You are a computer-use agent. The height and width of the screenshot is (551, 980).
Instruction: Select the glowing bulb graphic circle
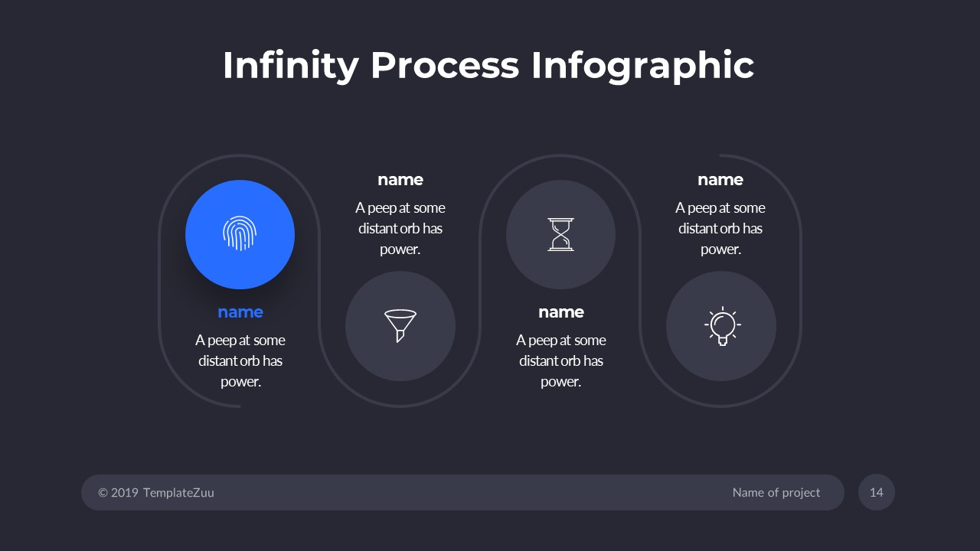tap(720, 326)
